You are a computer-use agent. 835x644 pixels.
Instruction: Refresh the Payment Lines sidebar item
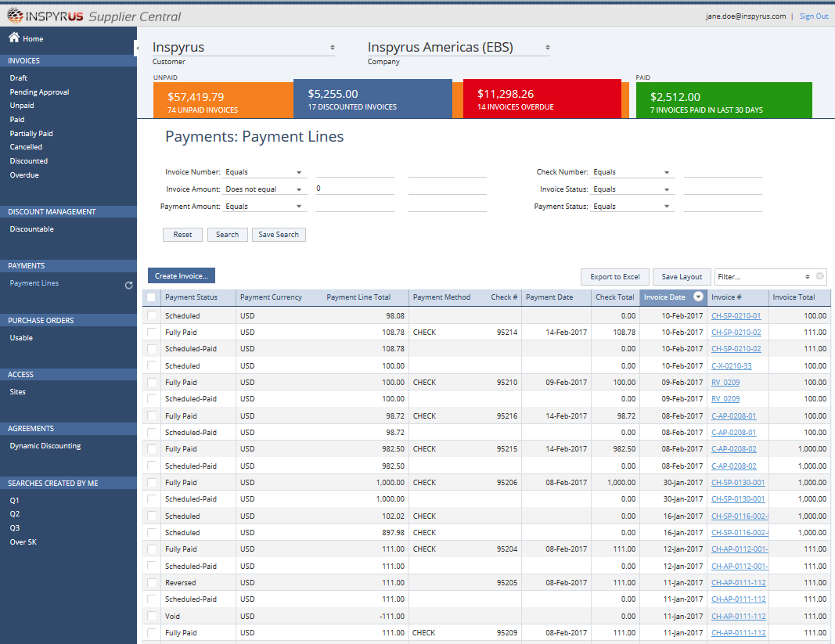coord(128,285)
